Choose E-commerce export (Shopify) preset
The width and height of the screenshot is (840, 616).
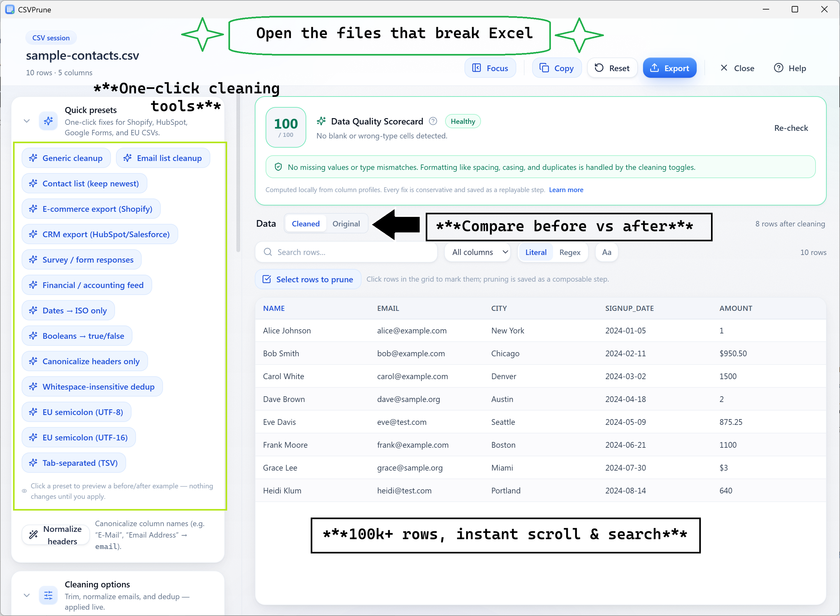tap(91, 209)
